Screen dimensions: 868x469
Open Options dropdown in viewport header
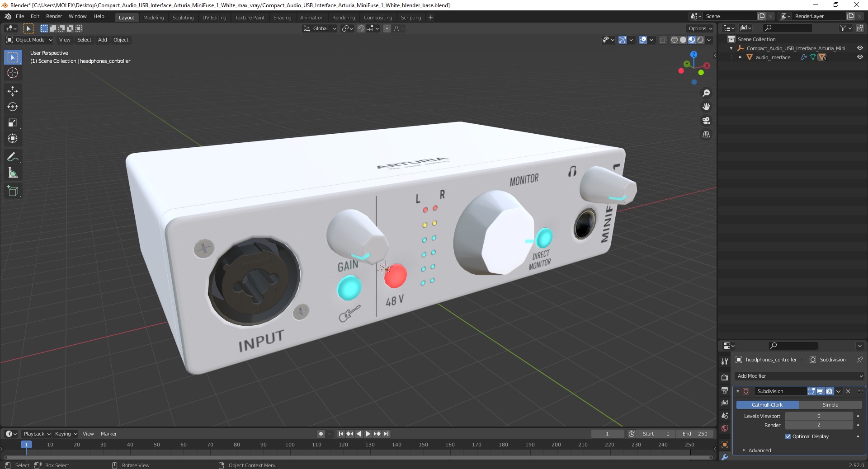pyautogui.click(x=700, y=28)
